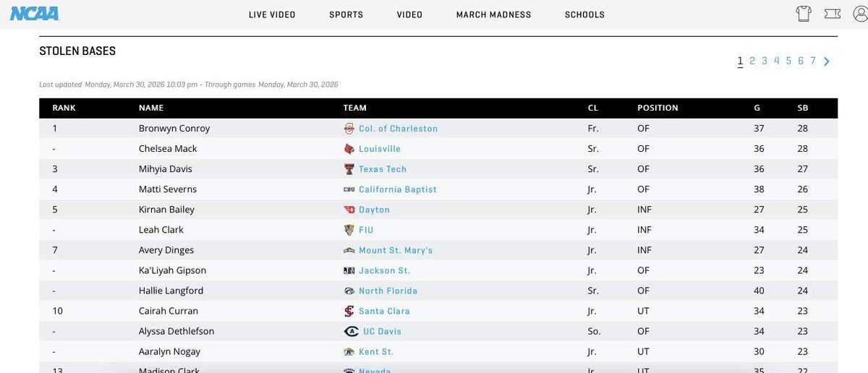Click the POSITION column header
This screenshot has width=868, height=373.
pos(658,108)
